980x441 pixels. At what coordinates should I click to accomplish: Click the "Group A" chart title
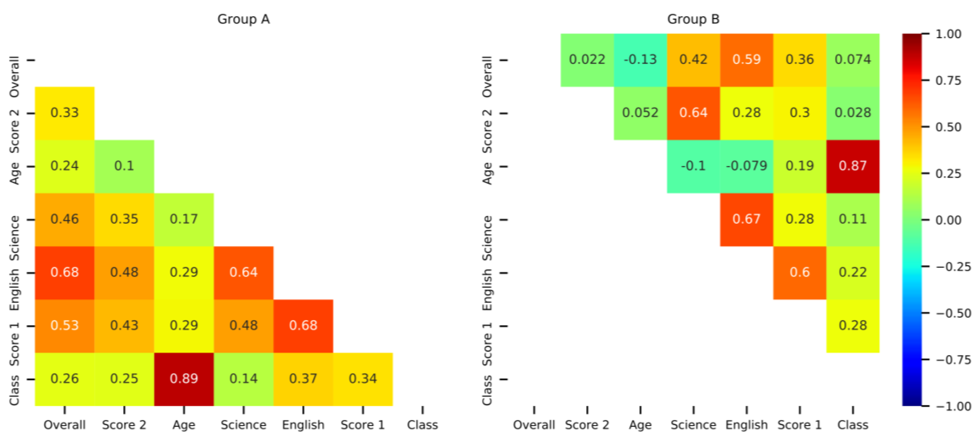point(244,19)
